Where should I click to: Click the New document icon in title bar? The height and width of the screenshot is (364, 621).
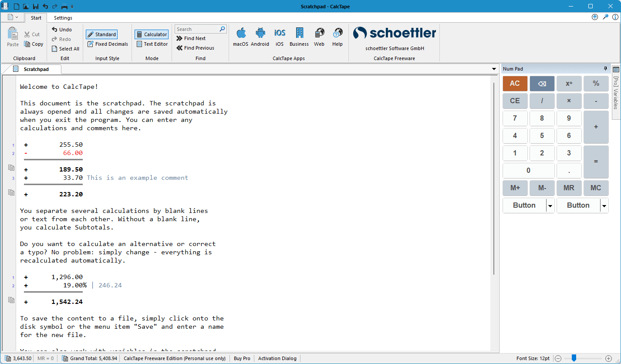pyautogui.click(x=17, y=7)
